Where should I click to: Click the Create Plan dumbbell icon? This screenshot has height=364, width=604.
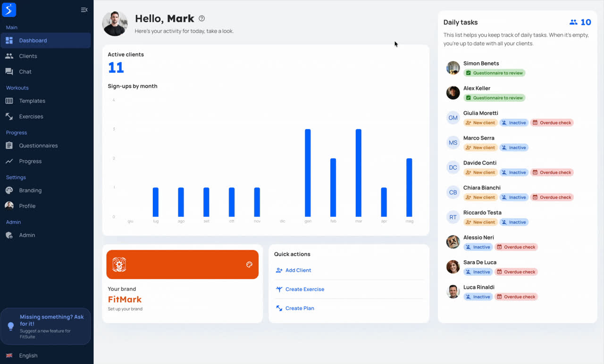pos(279,308)
